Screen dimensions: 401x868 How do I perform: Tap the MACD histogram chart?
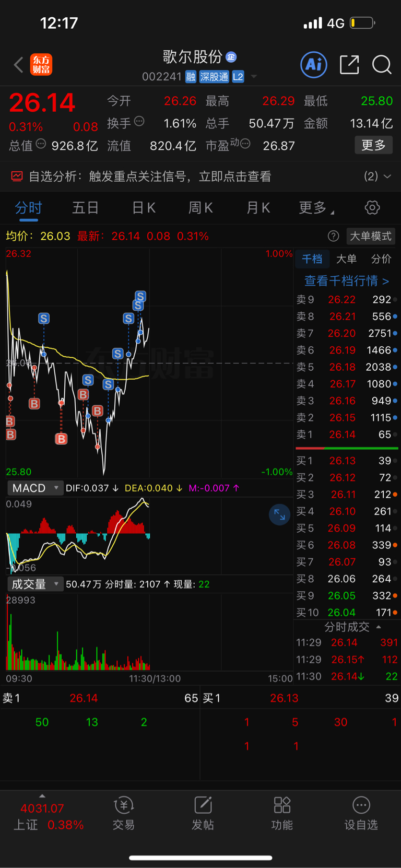click(149, 535)
